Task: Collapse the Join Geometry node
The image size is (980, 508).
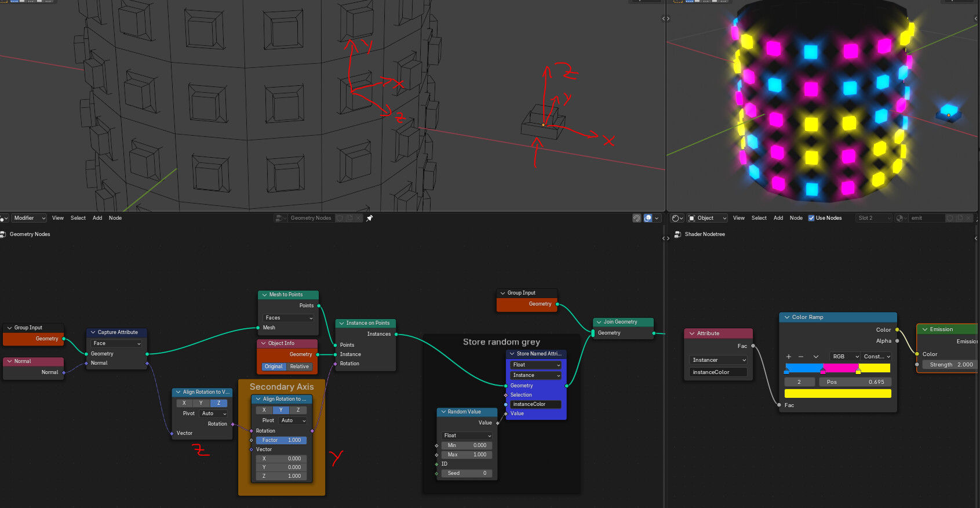Action: click(x=599, y=322)
